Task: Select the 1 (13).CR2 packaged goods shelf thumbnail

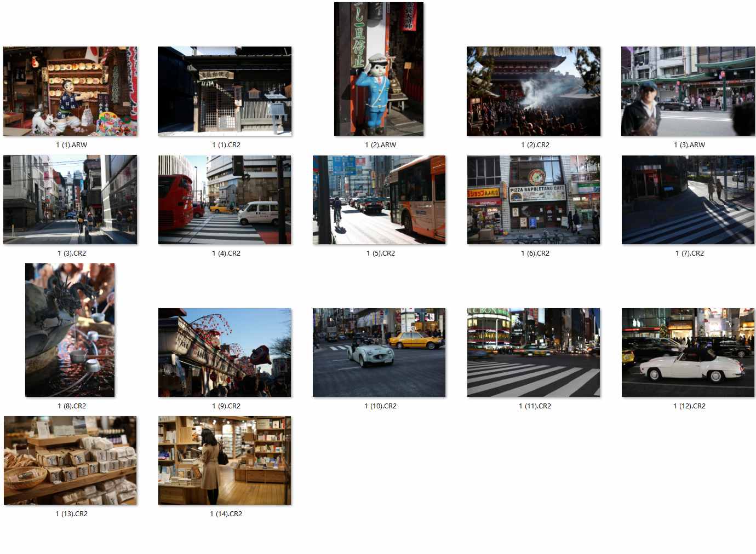Action: pyautogui.click(x=70, y=460)
